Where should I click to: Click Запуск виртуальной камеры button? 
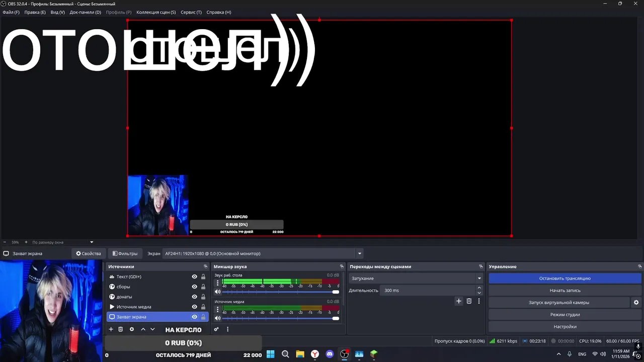[559, 303]
